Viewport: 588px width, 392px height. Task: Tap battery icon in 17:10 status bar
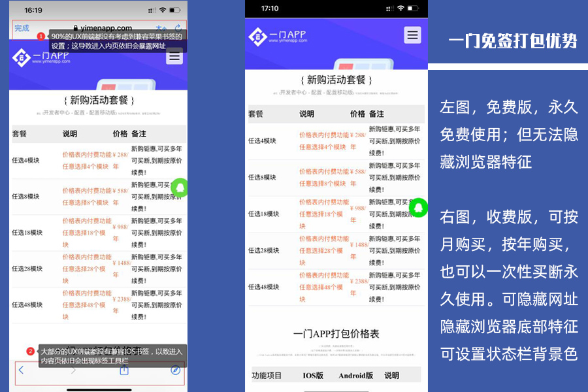413,8
